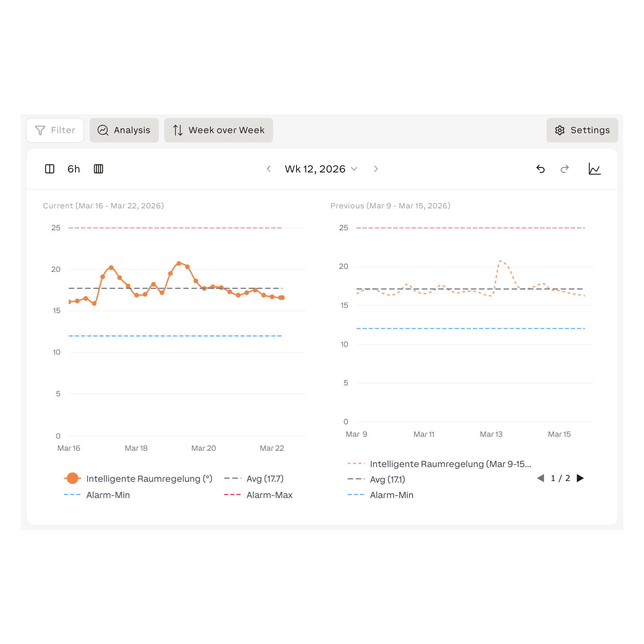Select the Week over Week tab
This screenshot has width=644, height=644.
pos(218,130)
